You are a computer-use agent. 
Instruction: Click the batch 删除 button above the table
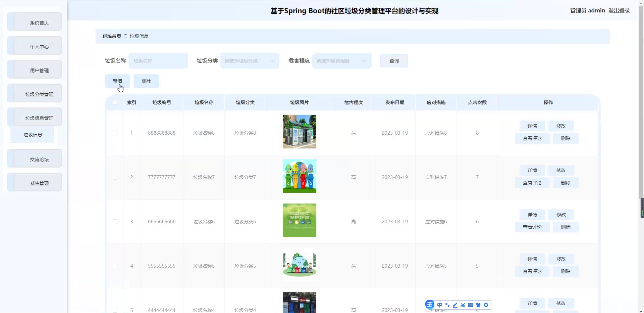point(146,81)
